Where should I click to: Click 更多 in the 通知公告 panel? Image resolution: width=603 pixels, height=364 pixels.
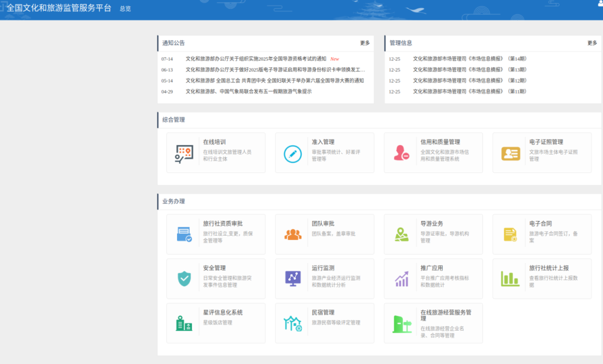365,43
